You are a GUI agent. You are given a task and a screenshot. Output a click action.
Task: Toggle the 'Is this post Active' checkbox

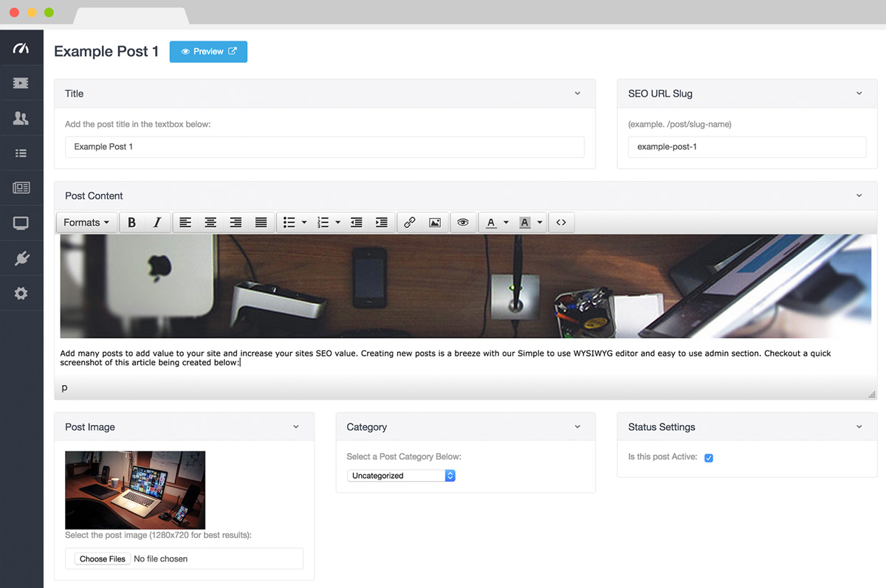[709, 458]
